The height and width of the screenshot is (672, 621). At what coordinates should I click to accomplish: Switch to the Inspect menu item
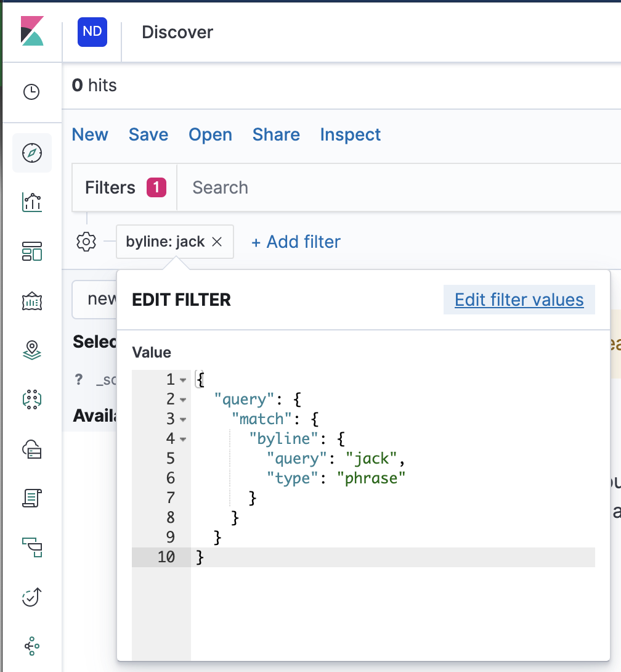click(350, 134)
